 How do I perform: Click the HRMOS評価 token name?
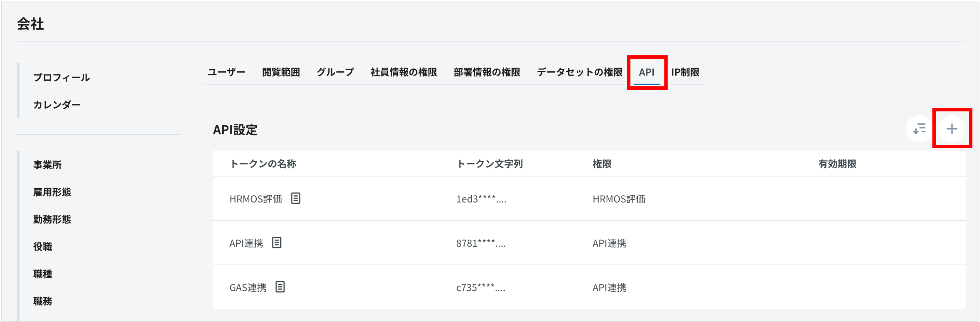coord(256,199)
